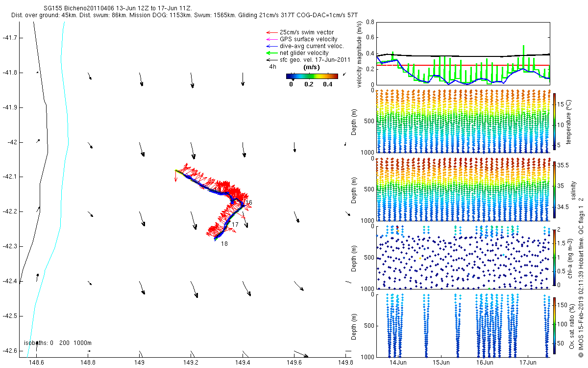Screen dimensions: 588x368
Task: Select the chl-a (mg m-3) colorbar
Action: (554, 257)
